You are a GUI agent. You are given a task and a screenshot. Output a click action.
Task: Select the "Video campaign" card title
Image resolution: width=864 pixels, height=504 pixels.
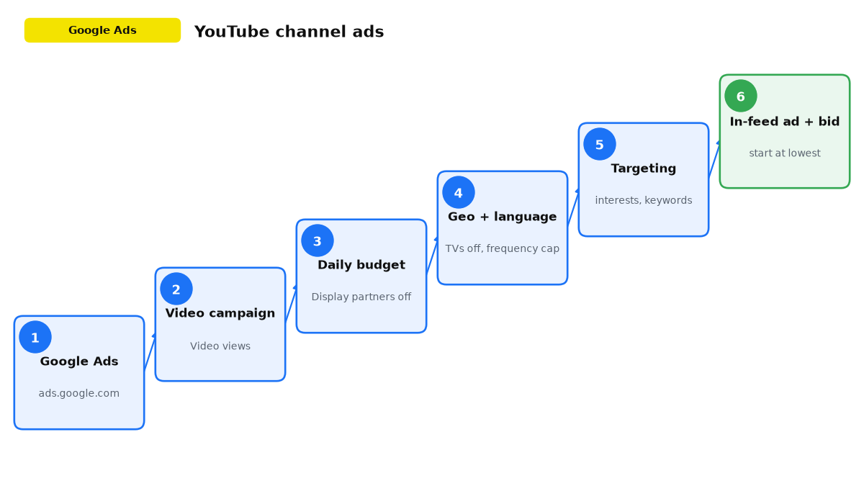tap(220, 313)
